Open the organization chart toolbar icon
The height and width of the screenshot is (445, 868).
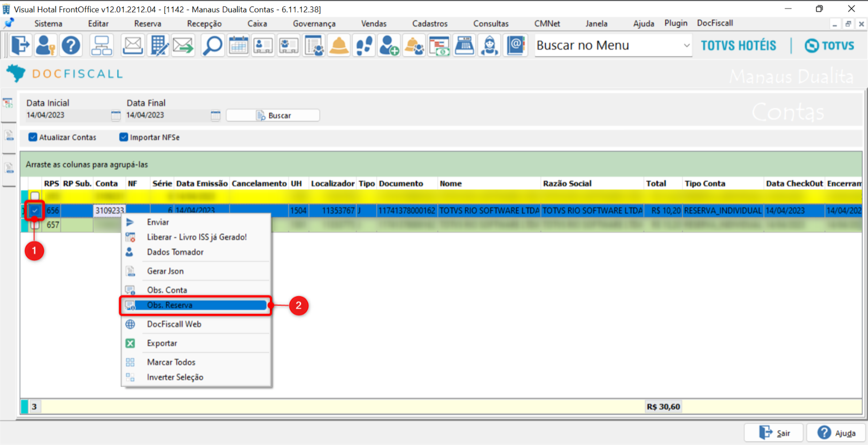coord(102,45)
